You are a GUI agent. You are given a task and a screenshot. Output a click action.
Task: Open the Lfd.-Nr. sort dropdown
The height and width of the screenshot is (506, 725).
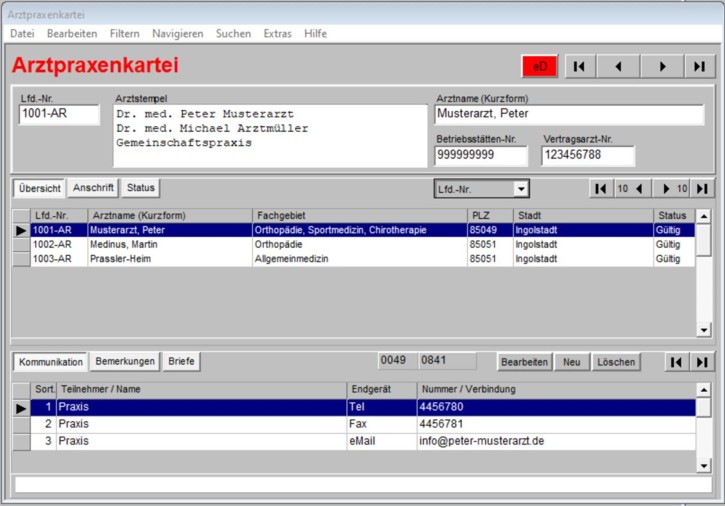click(520, 189)
